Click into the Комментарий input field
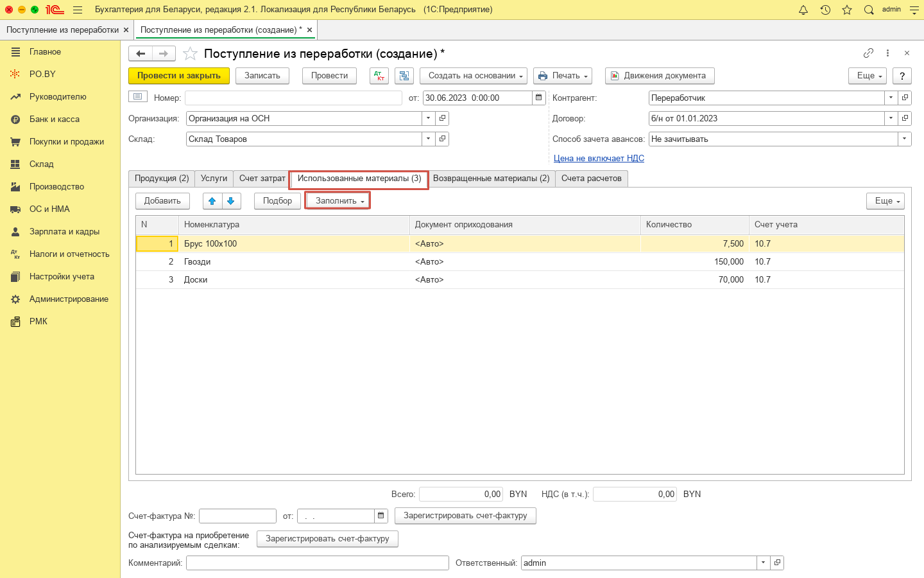The width and height of the screenshot is (924, 578). pos(317,563)
